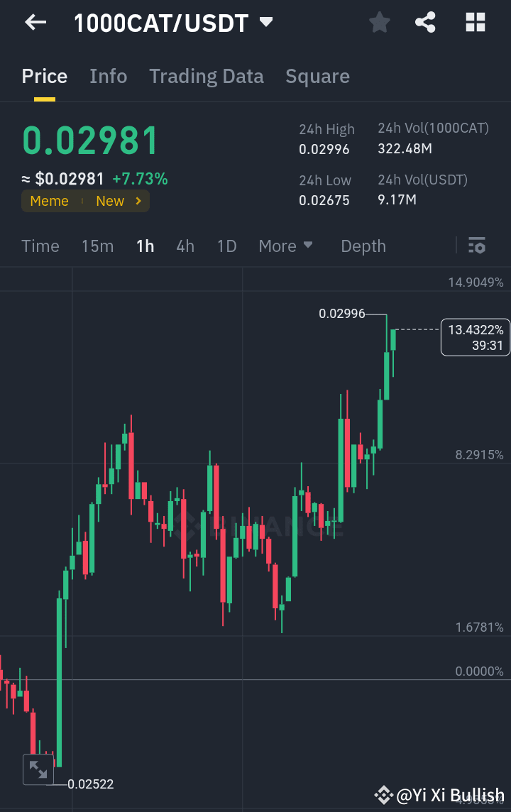This screenshot has height=812, width=511.
Task: Switch to the Trading Data tab
Action: [x=207, y=76]
